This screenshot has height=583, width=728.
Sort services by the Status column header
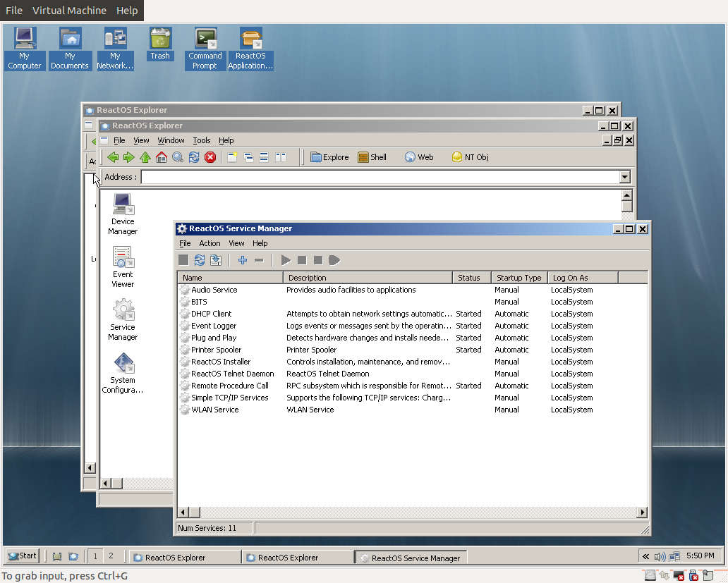tap(471, 276)
